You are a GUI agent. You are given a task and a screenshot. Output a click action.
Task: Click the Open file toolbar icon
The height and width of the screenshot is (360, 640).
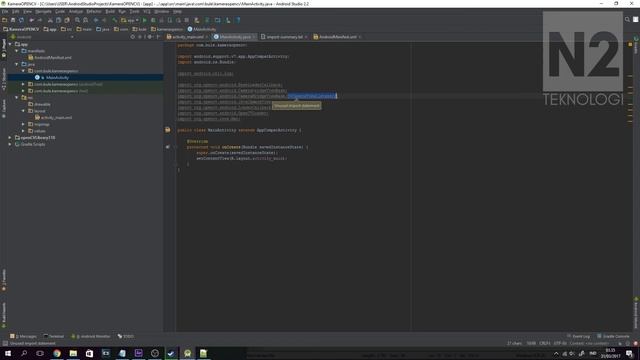[x=4, y=20]
